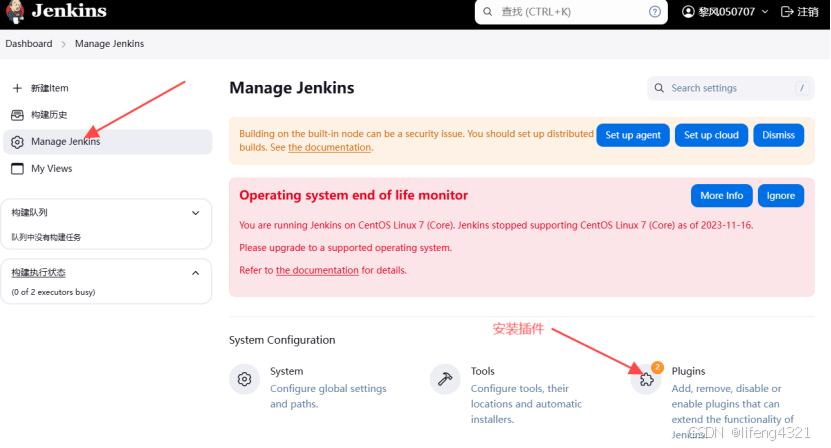Image resolution: width=831 pixels, height=448 pixels.
Task: Focus the 查找 (CTRL+K) search field
Action: coord(571,12)
